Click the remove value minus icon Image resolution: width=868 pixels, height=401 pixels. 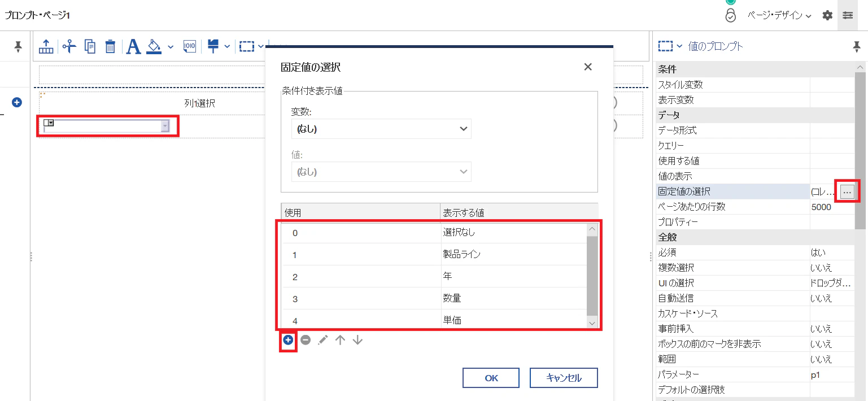pos(306,340)
